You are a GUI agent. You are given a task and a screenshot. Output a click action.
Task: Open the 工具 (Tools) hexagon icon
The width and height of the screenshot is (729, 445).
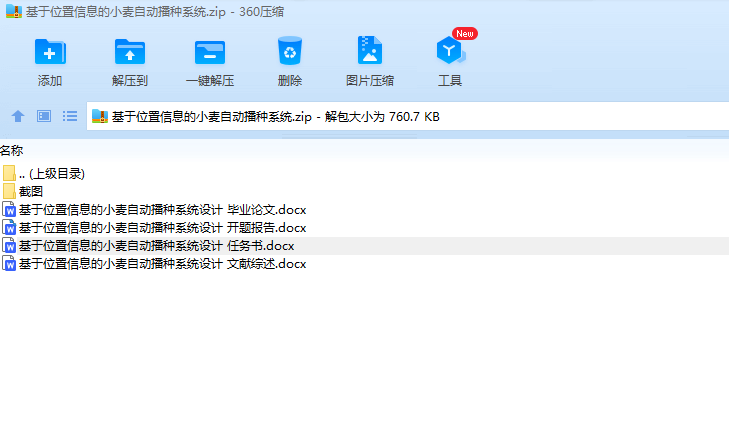[450, 50]
